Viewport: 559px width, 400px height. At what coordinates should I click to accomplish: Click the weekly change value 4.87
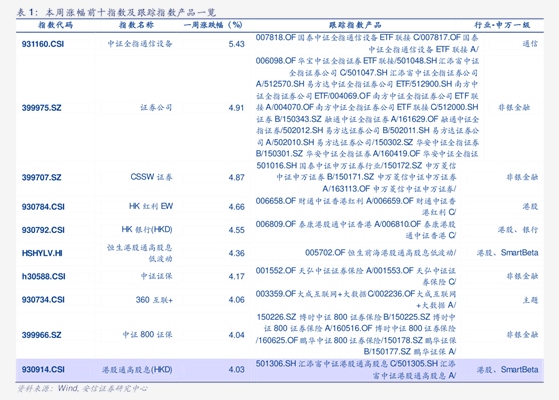click(x=236, y=177)
